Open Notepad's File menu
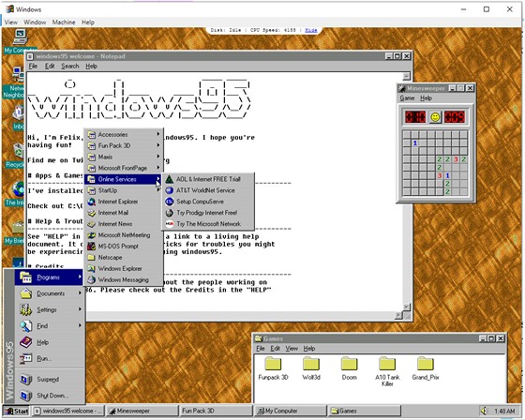 click(33, 67)
